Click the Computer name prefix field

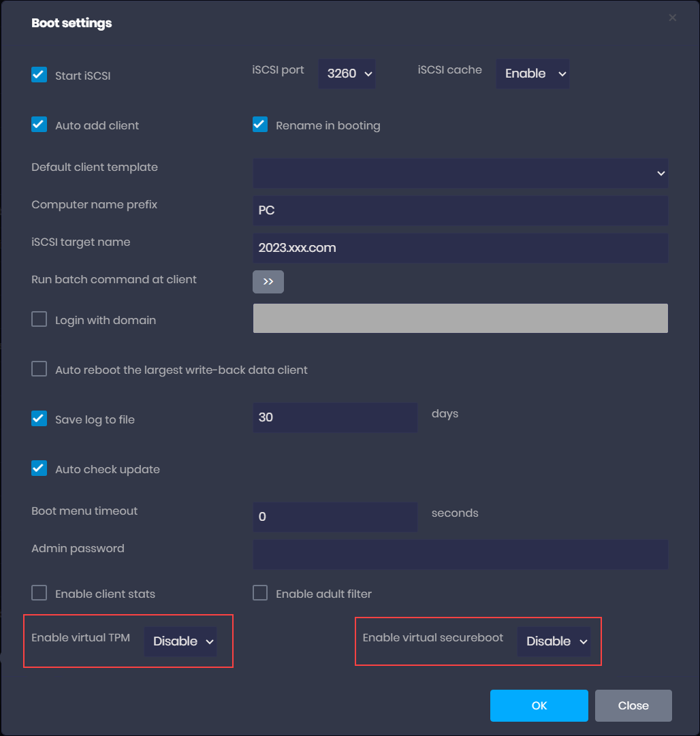tap(460, 211)
